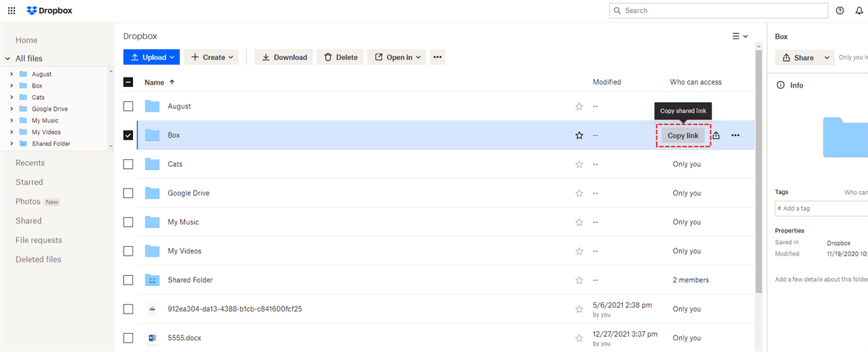
Task: Click the share icon on Box row
Action: tap(716, 135)
